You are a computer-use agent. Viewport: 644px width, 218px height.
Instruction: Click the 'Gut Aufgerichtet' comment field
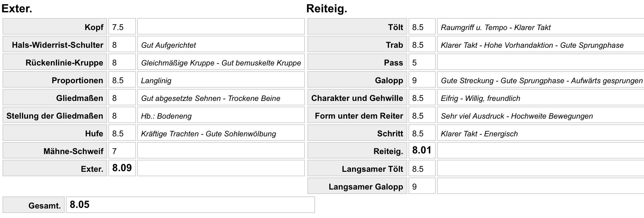click(221, 44)
